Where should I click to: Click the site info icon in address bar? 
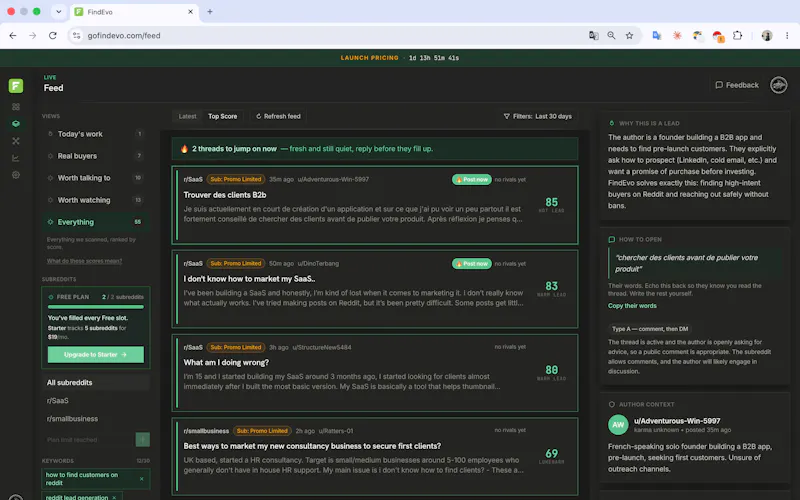click(x=77, y=36)
